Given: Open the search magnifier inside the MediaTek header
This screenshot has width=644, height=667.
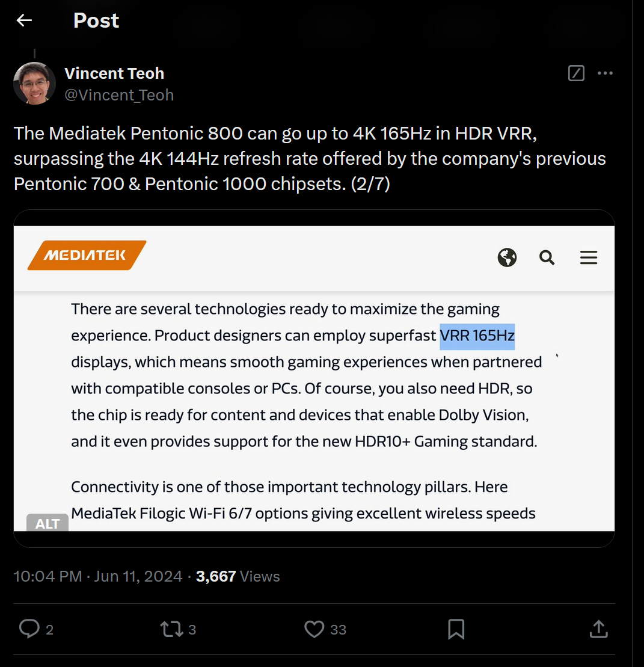Looking at the screenshot, I should 547,257.
